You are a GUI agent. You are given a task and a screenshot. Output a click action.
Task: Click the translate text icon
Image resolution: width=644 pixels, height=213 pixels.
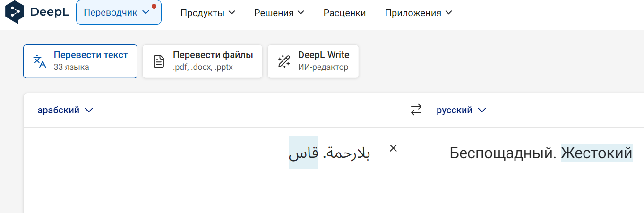click(x=40, y=61)
